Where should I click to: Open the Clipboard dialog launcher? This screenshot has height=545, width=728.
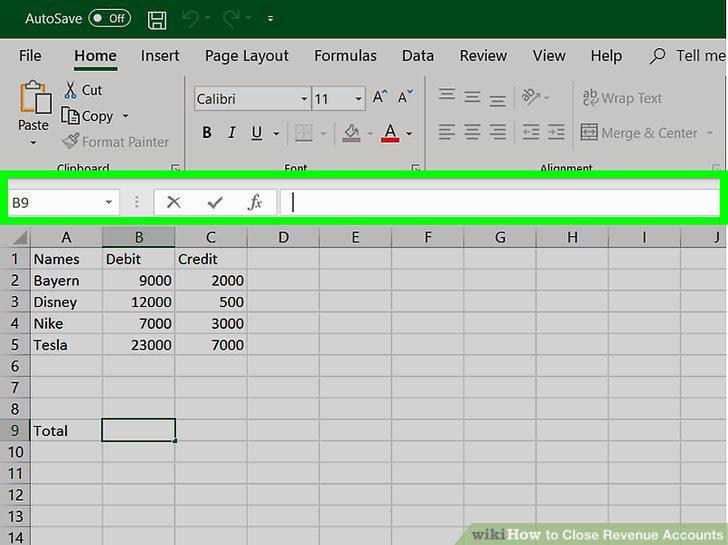pyautogui.click(x=176, y=168)
